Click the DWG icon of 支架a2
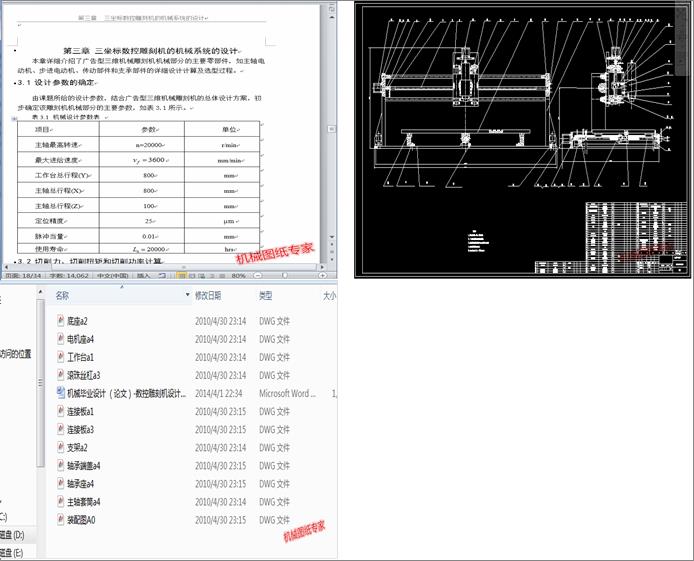The width and height of the screenshot is (694, 561). point(61,447)
